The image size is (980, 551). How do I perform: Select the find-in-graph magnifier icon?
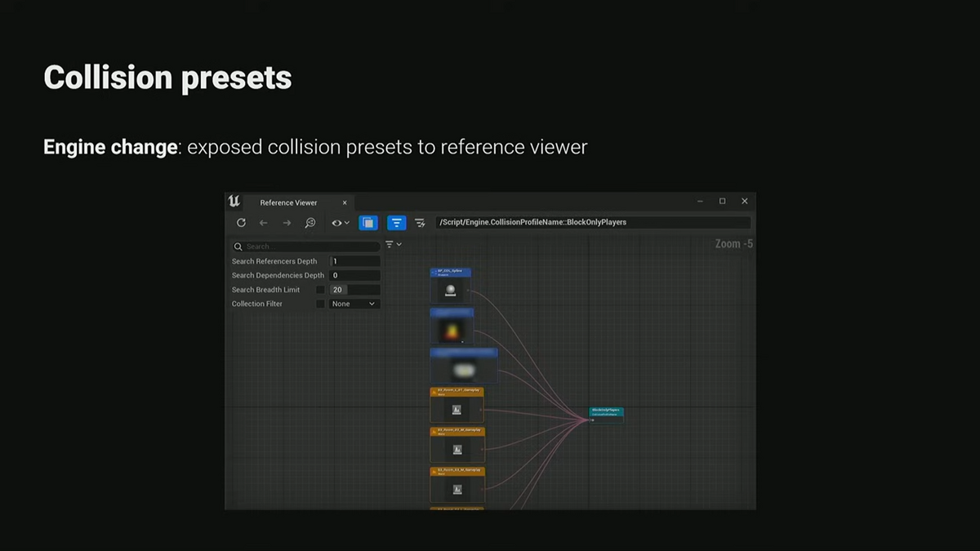pos(310,223)
